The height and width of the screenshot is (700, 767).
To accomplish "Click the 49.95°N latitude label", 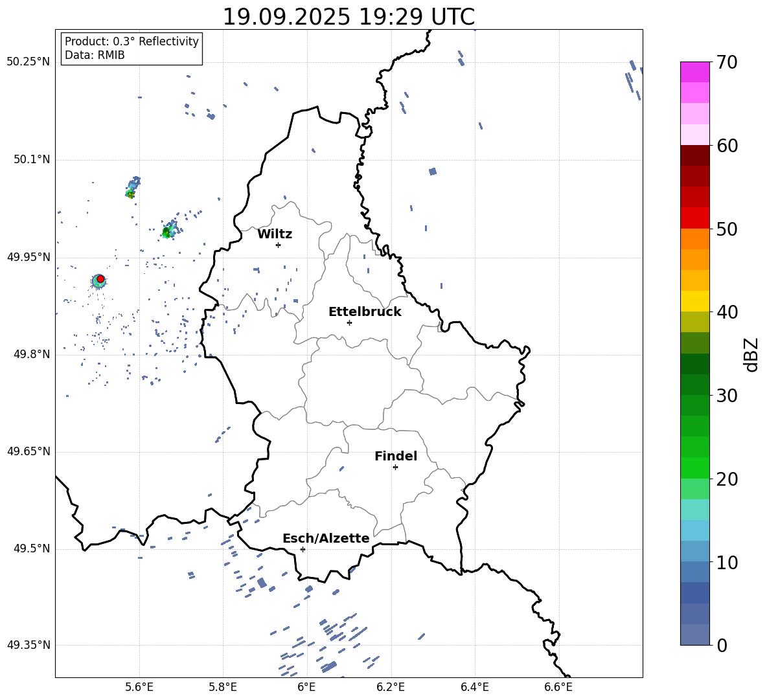I will click(x=29, y=257).
